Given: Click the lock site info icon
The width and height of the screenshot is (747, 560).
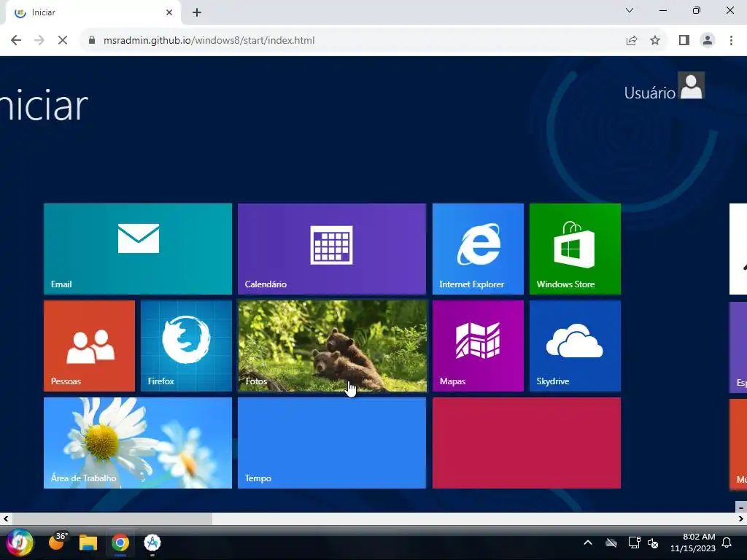Looking at the screenshot, I should [x=92, y=41].
